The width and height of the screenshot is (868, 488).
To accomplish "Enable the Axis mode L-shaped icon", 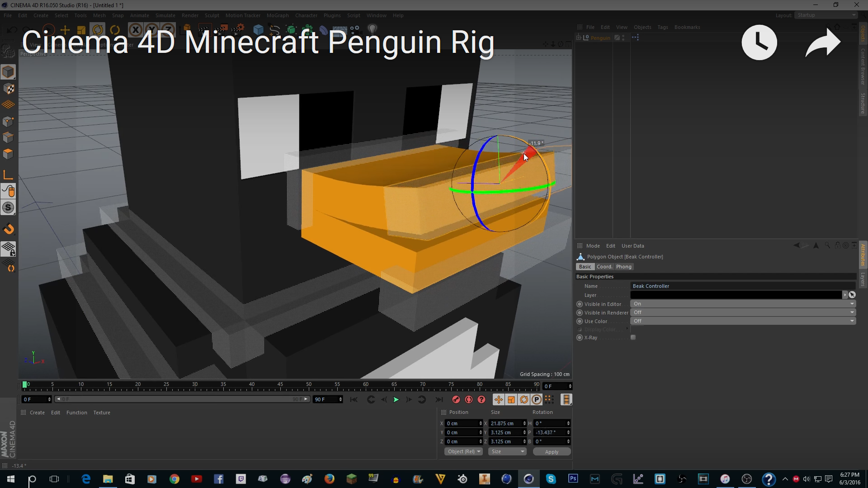I will tap(8, 175).
